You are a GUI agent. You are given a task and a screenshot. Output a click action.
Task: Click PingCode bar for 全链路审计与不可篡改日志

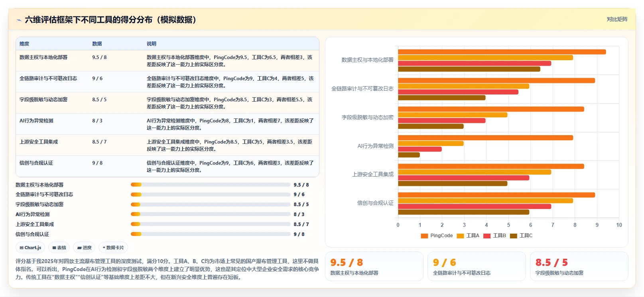(496, 81)
